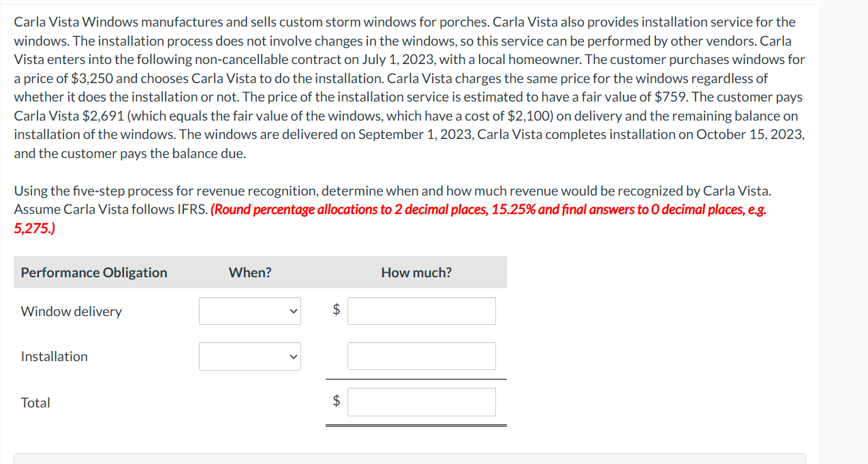This screenshot has width=868, height=464.
Task: Click the When? column header
Action: [x=249, y=272]
